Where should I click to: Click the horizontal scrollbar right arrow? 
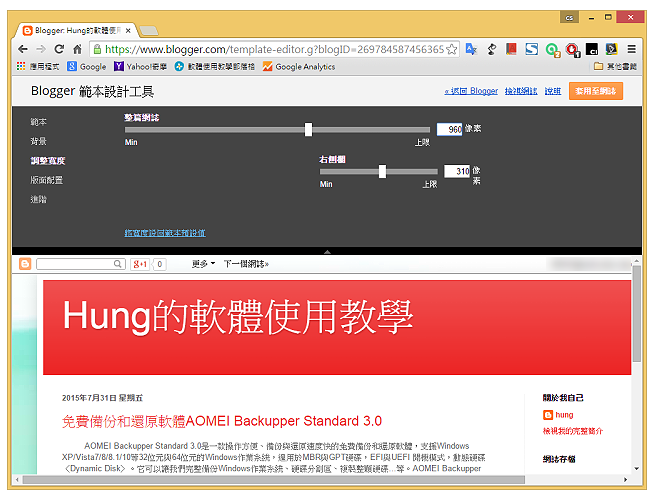tap(626, 479)
